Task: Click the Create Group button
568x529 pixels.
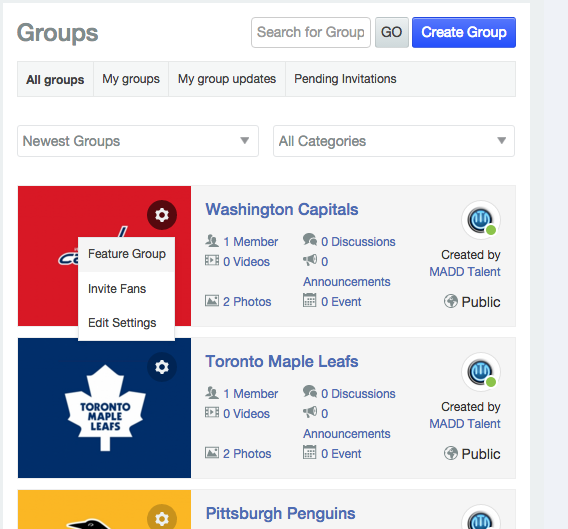Action: point(464,32)
